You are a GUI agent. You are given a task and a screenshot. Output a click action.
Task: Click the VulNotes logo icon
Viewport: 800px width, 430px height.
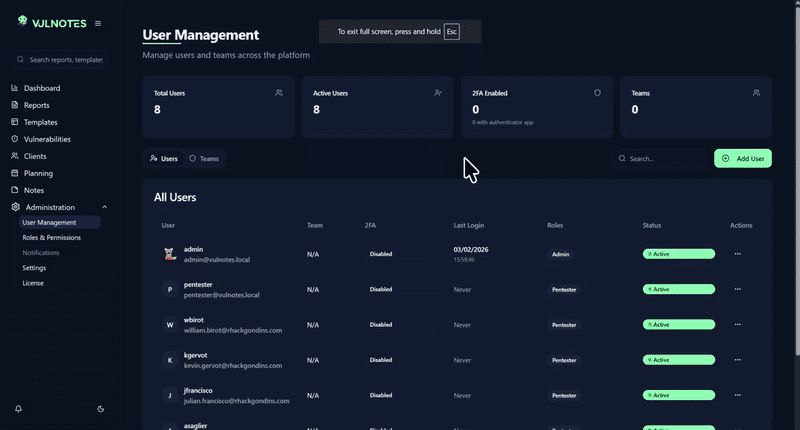[x=22, y=22]
